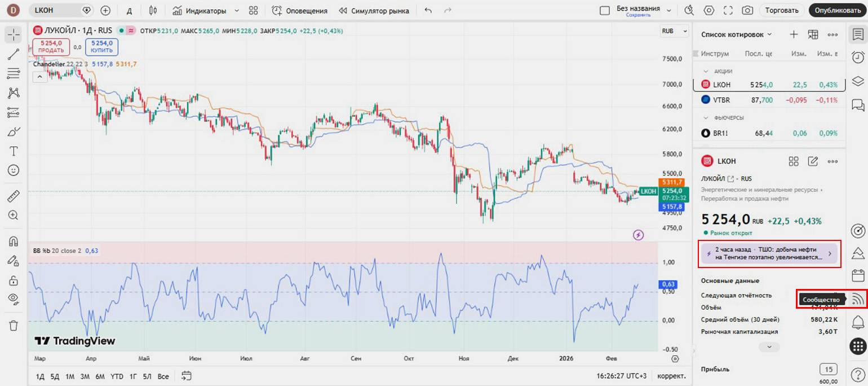Open the RUB currency dropdown
The width and height of the screenshot is (868, 386).
click(675, 31)
